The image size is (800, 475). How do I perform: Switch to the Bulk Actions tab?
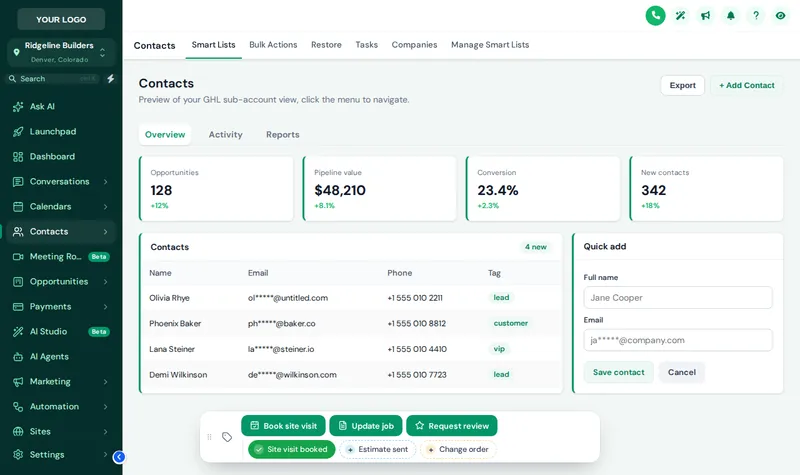[x=273, y=45]
